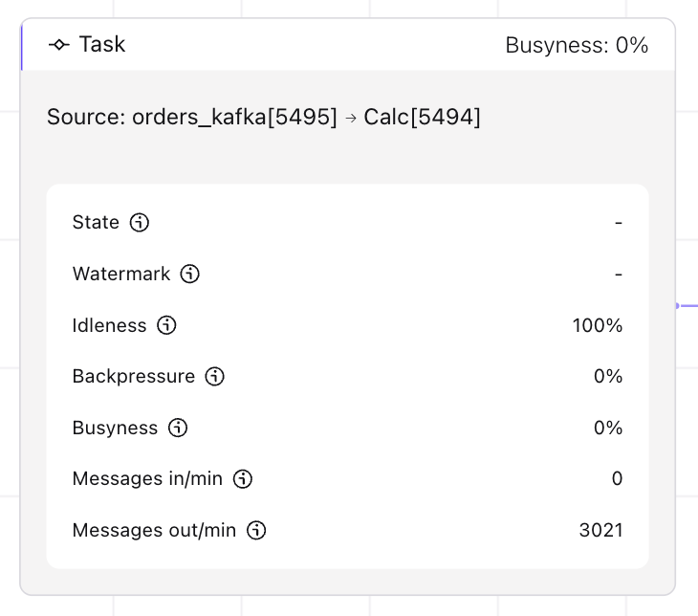Click the Backpressure info icon
The width and height of the screenshot is (698, 616).
click(215, 377)
